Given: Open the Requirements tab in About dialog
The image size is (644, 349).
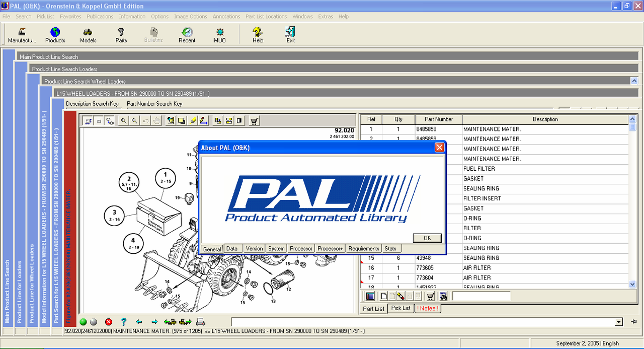Looking at the screenshot, I should click(x=364, y=248).
